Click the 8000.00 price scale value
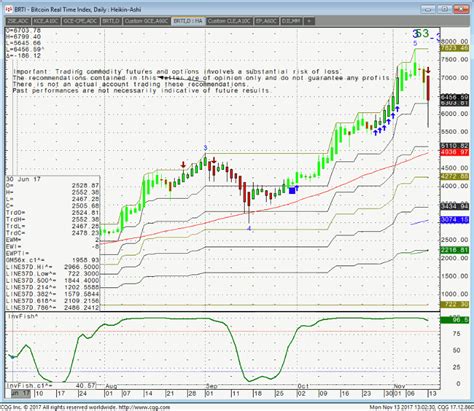474x411 pixels. [455, 41]
